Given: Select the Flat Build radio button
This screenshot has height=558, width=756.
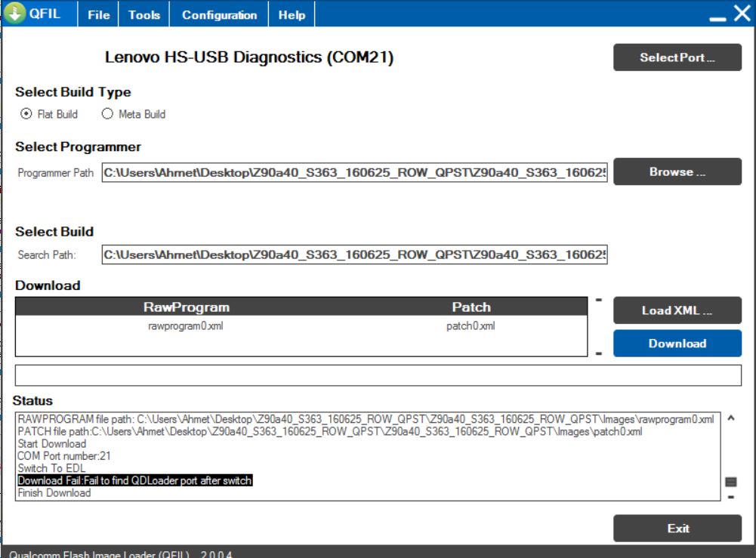Looking at the screenshot, I should (26, 114).
